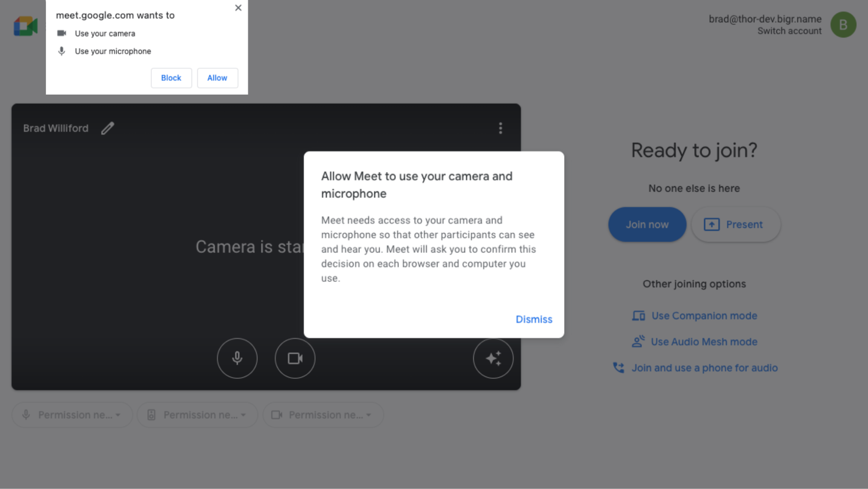The image size is (868, 489).
Task: Allow camera and microphone access
Action: (x=217, y=78)
